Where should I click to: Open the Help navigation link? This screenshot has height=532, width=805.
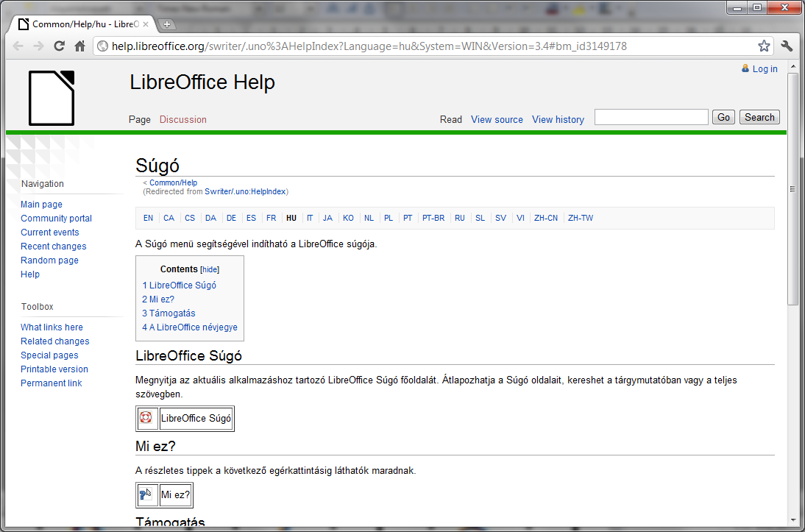tap(29, 274)
